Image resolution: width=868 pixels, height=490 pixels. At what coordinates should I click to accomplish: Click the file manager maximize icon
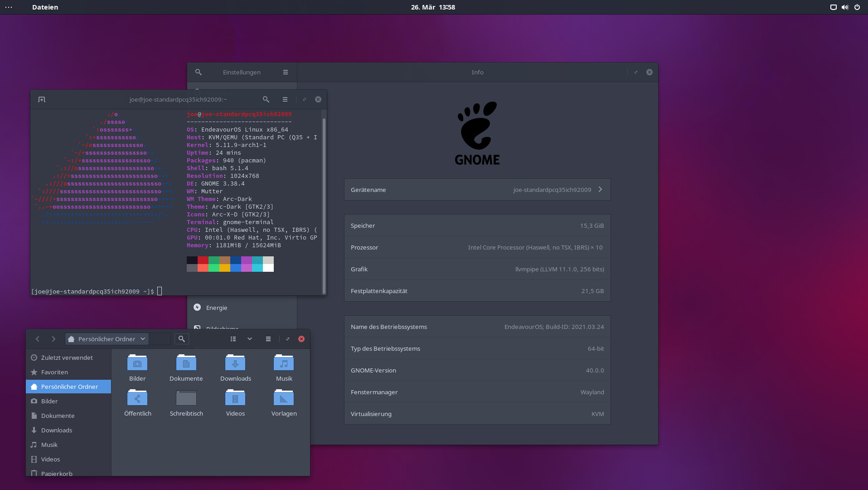click(x=288, y=339)
